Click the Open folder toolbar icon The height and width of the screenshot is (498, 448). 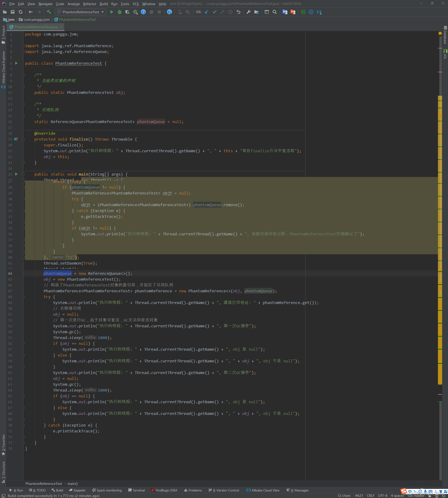pos(5,12)
